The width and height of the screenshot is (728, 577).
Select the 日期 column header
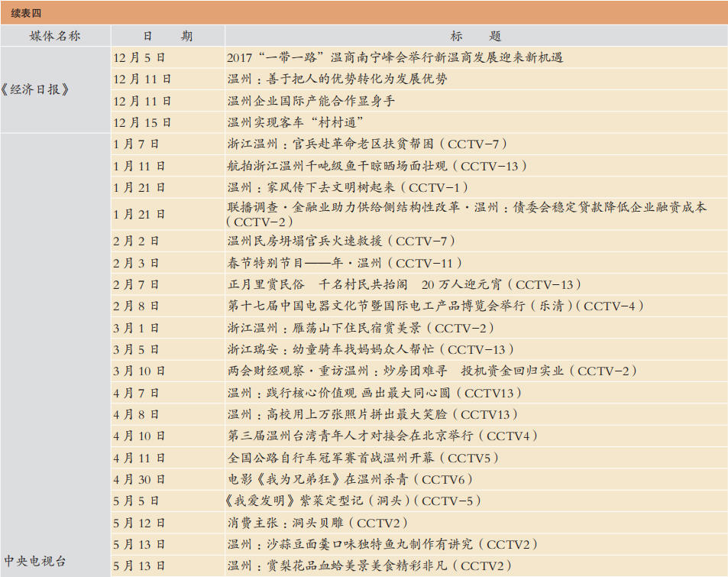click(167, 36)
